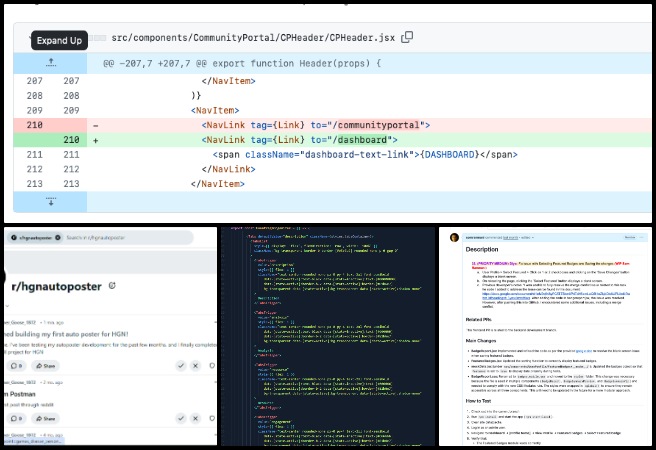Click line 209 NavItem opening tag

215,110
